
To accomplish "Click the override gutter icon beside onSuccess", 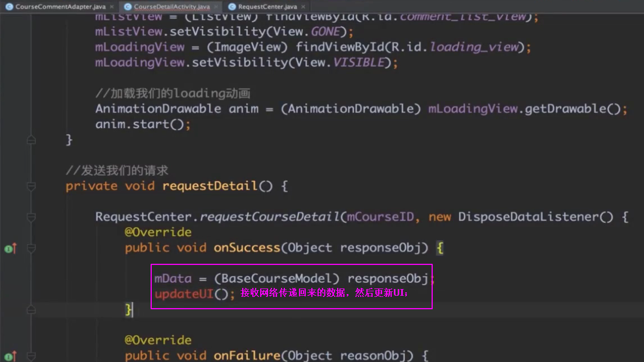I will 10,249.
